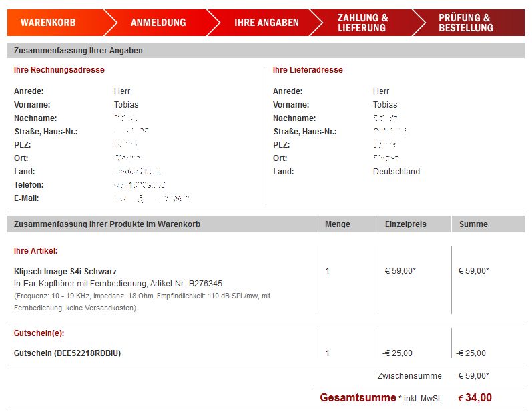The width and height of the screenshot is (532, 416).
Task: Click the voucher discount -€ 25,00 in the Summe column
Action: pyautogui.click(x=471, y=353)
